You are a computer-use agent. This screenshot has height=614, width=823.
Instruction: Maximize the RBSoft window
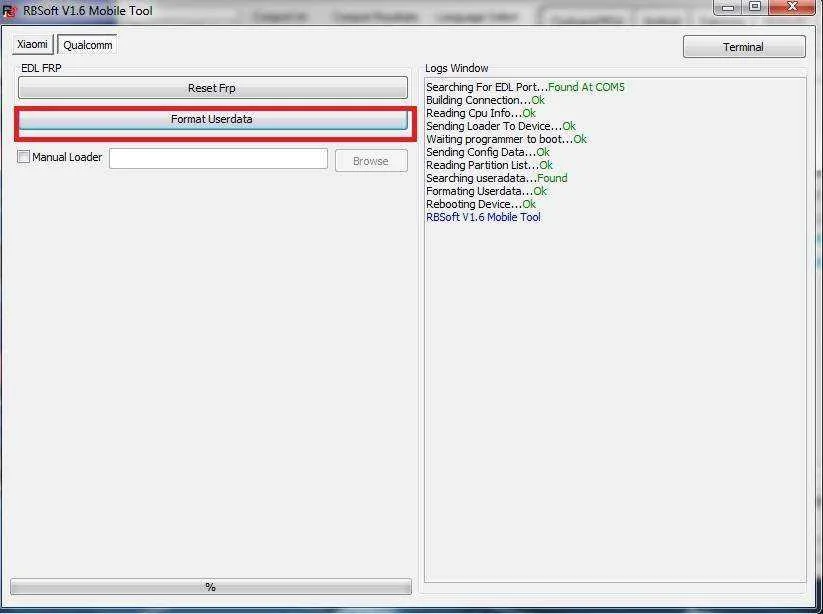click(x=755, y=7)
